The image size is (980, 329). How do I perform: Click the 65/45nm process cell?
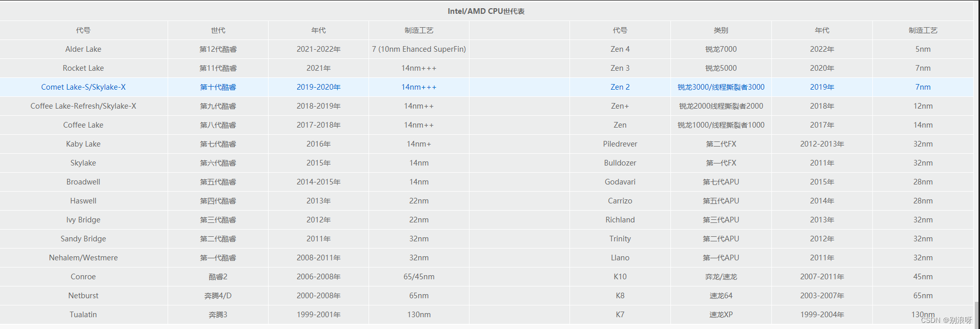click(x=419, y=277)
